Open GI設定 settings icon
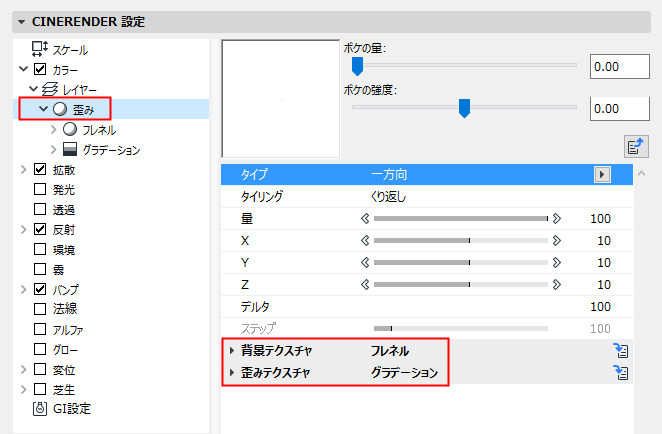Screen dimensions: 662x434 pyautogui.click(x=40, y=409)
